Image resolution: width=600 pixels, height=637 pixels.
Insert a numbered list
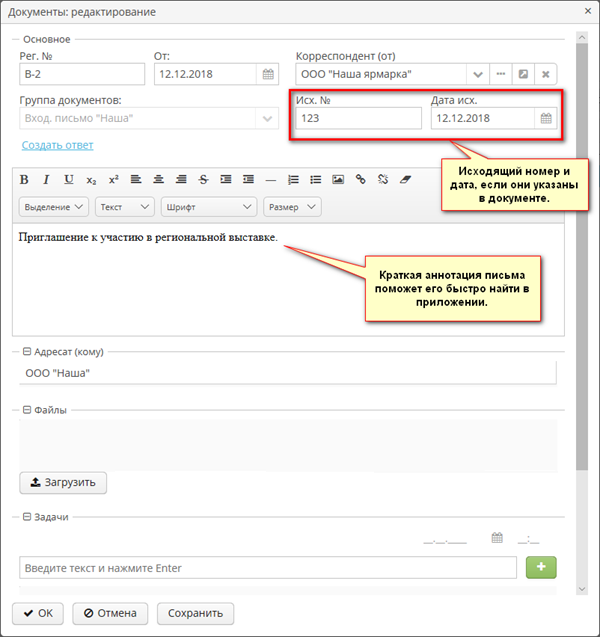pos(293,180)
